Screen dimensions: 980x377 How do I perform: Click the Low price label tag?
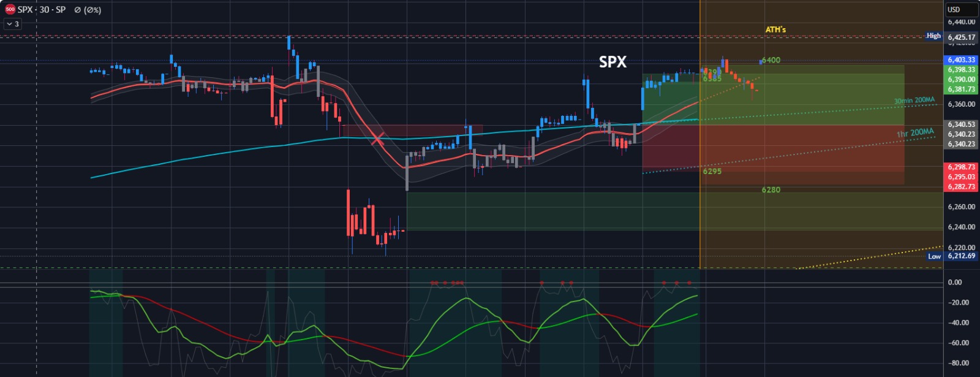coord(934,256)
